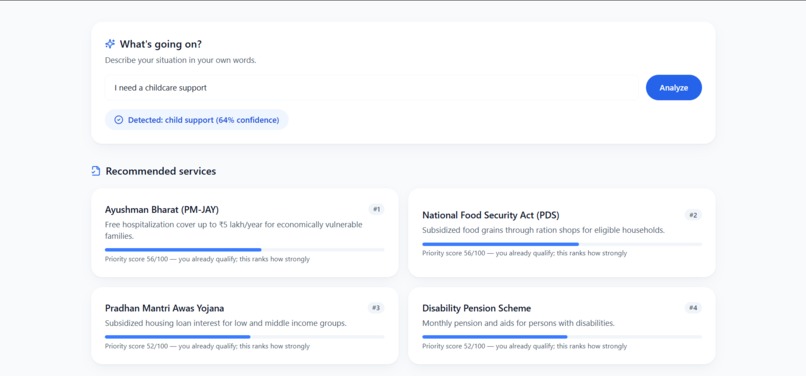The height and width of the screenshot is (376, 806).
Task: Click Priority score 52/100 under Disability Pension Scheme
Action: coord(524,346)
